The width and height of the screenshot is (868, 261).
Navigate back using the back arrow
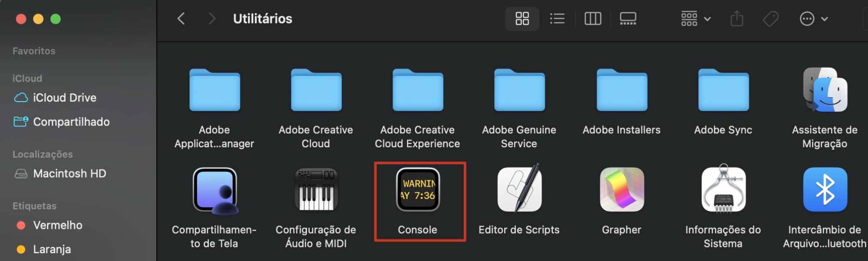coord(181,19)
